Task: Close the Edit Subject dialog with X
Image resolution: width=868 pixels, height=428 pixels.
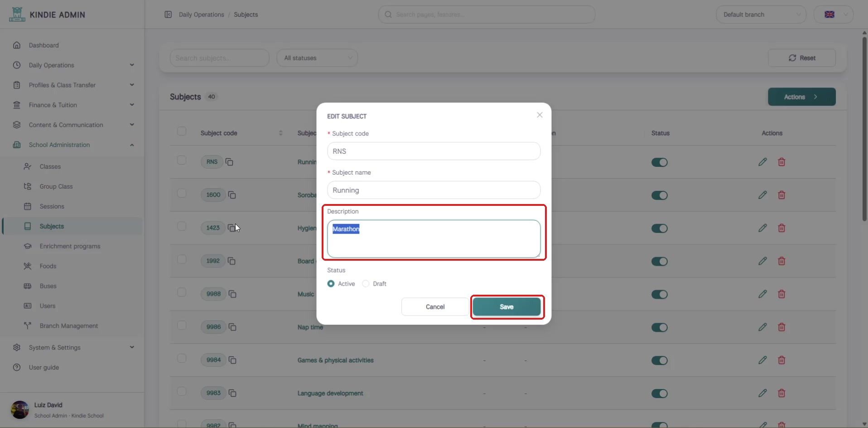Action: (540, 115)
